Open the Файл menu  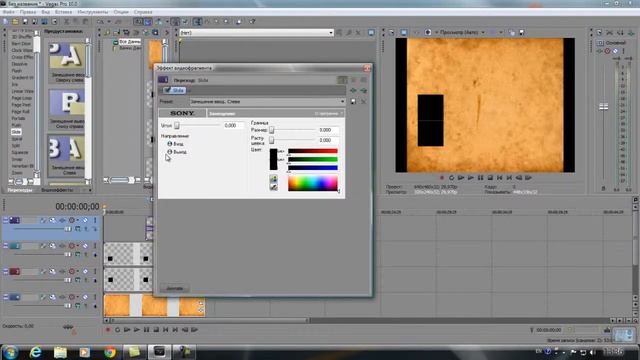click(8, 12)
